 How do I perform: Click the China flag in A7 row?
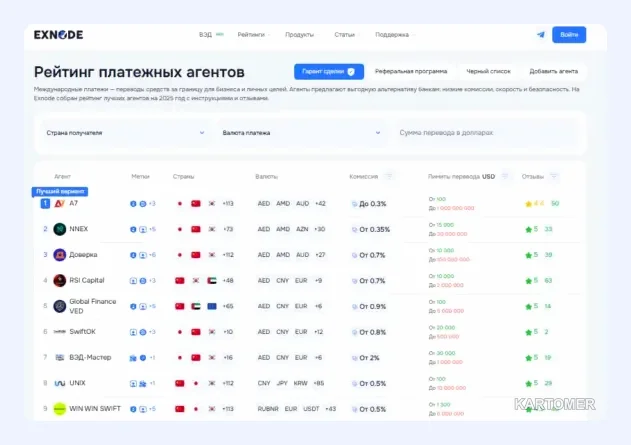pyautogui.click(x=196, y=204)
